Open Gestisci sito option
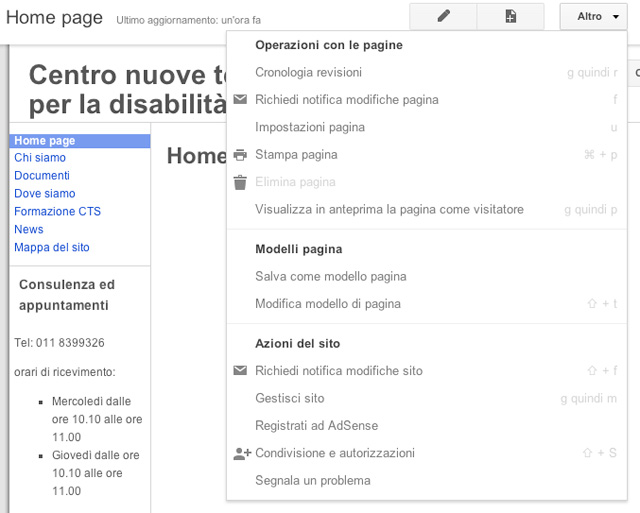This screenshot has height=513, width=640. pyautogui.click(x=290, y=398)
